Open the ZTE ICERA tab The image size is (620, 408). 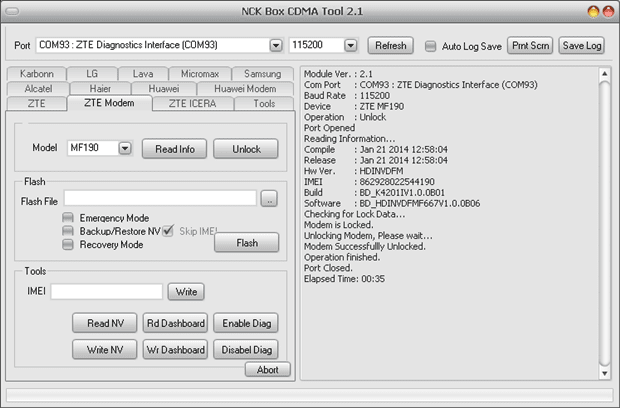click(x=193, y=104)
